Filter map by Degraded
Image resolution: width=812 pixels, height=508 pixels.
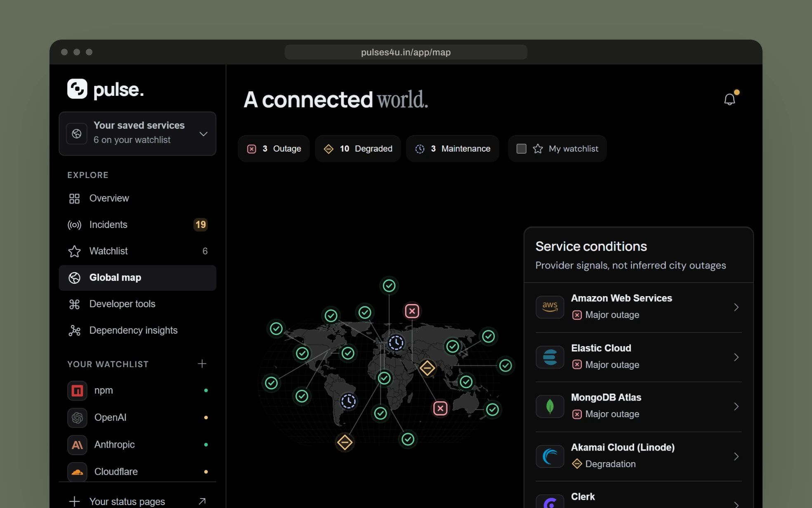pyautogui.click(x=358, y=149)
